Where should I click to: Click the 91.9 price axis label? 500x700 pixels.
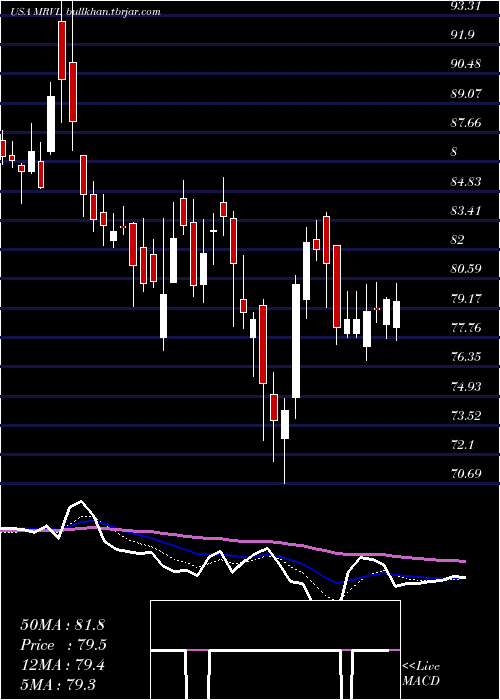[462, 34]
